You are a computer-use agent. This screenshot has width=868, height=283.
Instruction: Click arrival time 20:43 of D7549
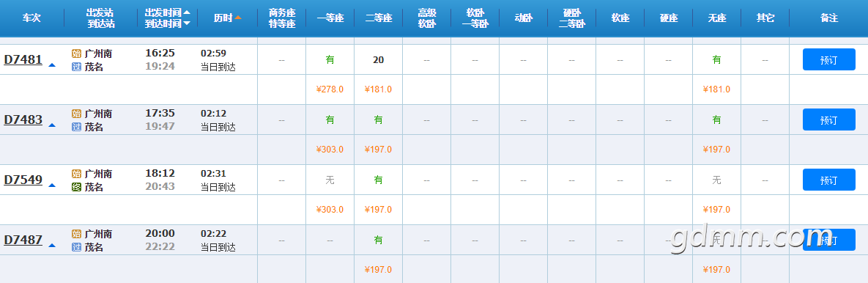click(160, 187)
